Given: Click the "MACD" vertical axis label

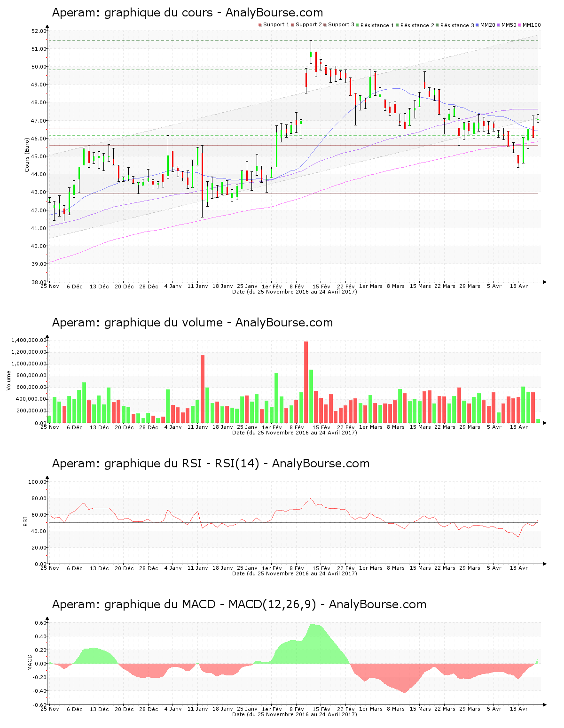Looking at the screenshot, I should coord(30,662).
